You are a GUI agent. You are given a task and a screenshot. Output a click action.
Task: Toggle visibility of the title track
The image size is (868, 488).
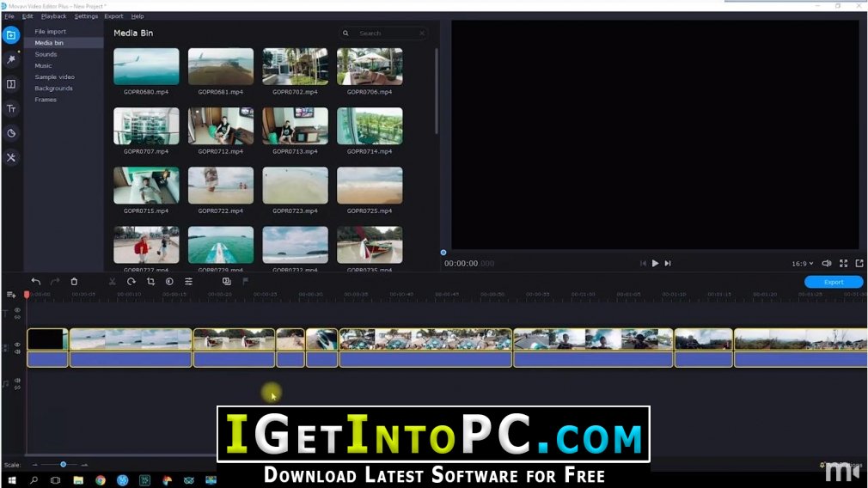coord(18,310)
